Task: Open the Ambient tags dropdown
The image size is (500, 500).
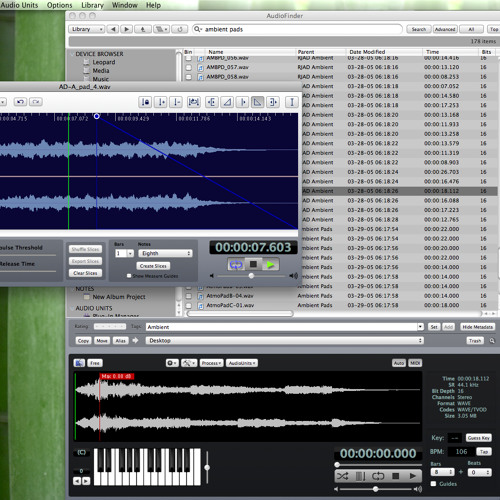Action: point(421,327)
